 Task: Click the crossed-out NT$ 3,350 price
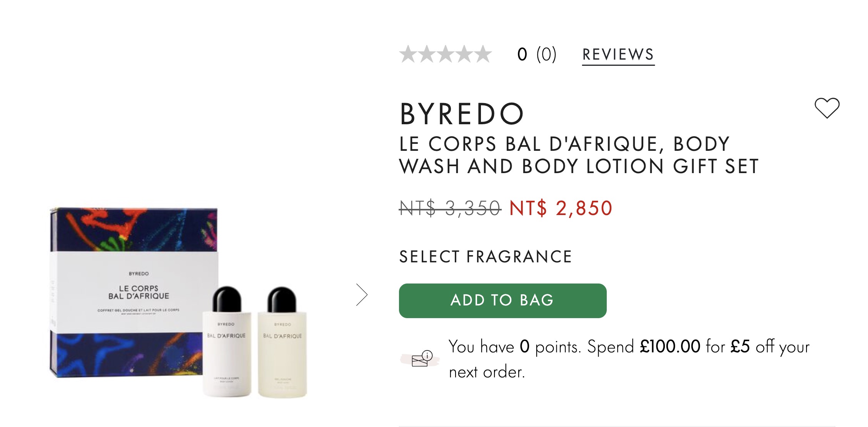[x=450, y=208]
